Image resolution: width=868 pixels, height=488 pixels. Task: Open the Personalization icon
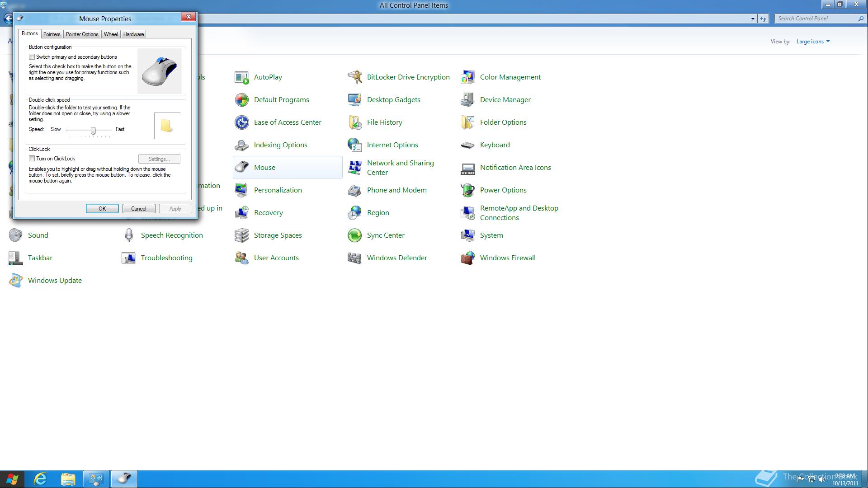coord(242,190)
